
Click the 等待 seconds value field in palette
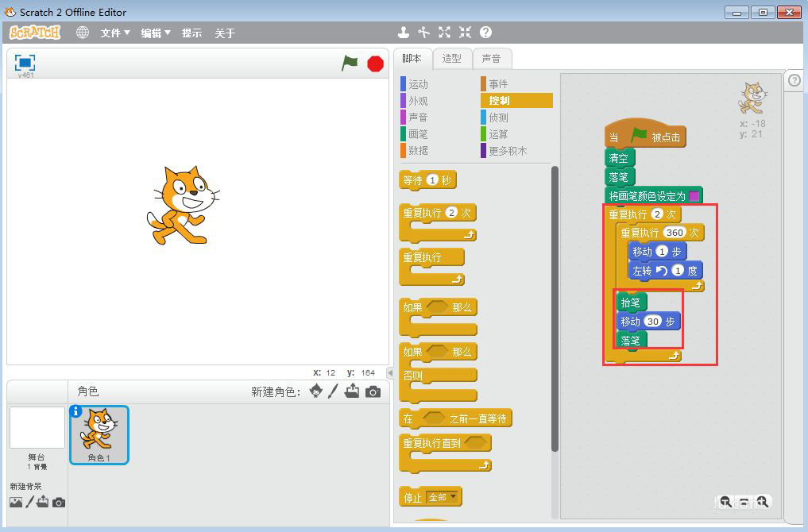point(432,179)
